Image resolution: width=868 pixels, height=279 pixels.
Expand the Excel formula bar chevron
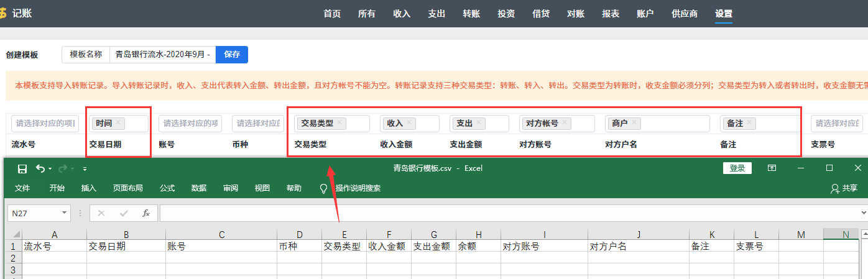click(x=863, y=213)
